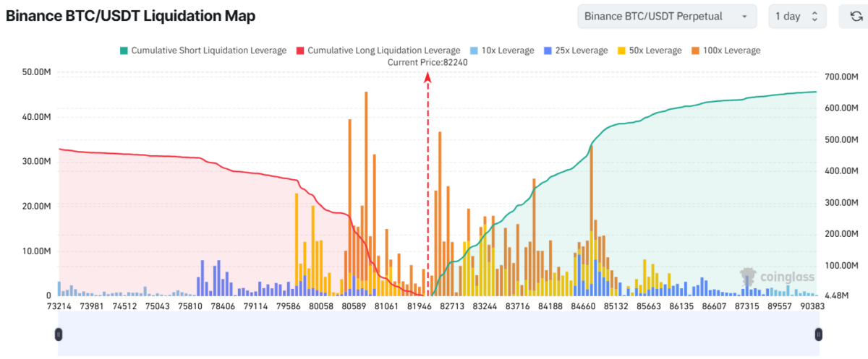Image resolution: width=868 pixels, height=359 pixels.
Task: Click the zoom range slider track
Action: pos(438,334)
